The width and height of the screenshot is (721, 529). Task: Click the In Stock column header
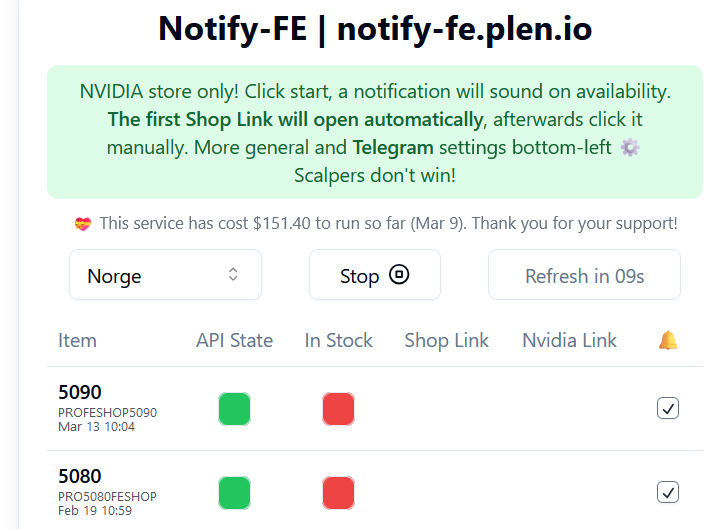click(338, 341)
